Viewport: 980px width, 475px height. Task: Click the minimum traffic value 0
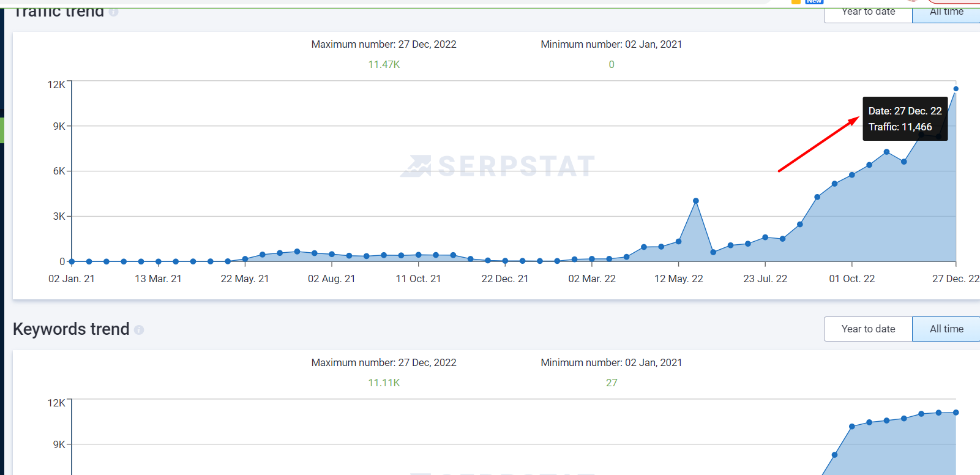[612, 64]
